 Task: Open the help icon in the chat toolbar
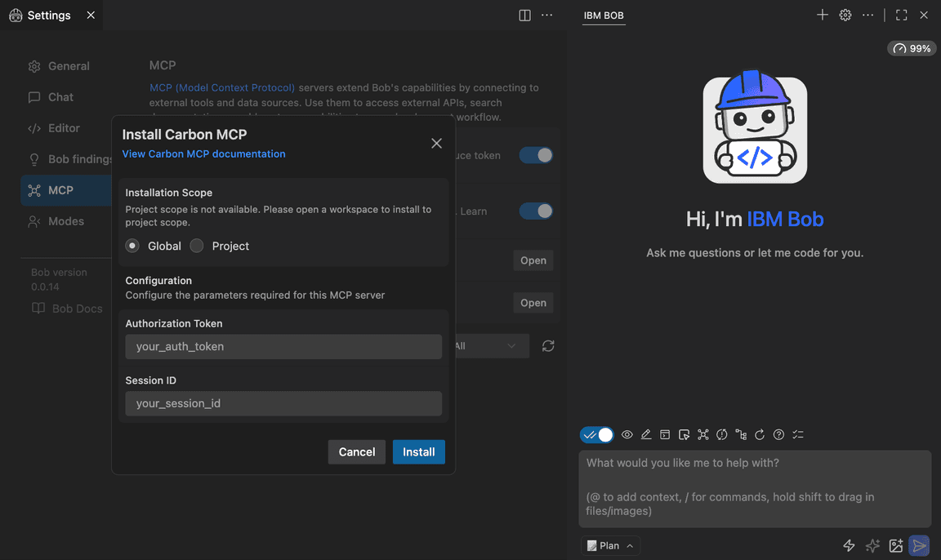coord(778,434)
